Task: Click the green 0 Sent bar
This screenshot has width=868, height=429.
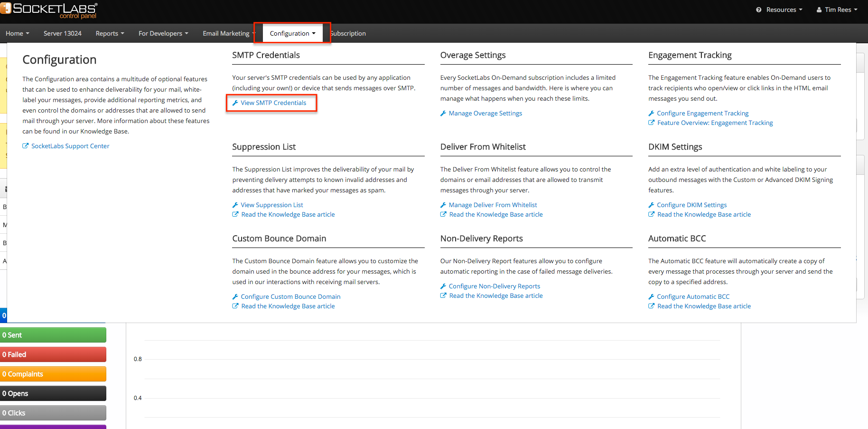Action: (x=53, y=335)
